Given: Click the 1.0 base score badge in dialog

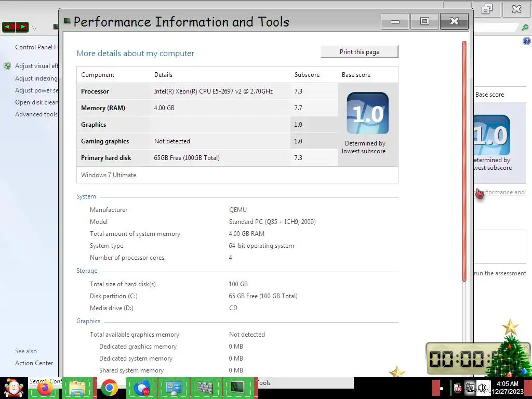Looking at the screenshot, I should click(367, 113).
